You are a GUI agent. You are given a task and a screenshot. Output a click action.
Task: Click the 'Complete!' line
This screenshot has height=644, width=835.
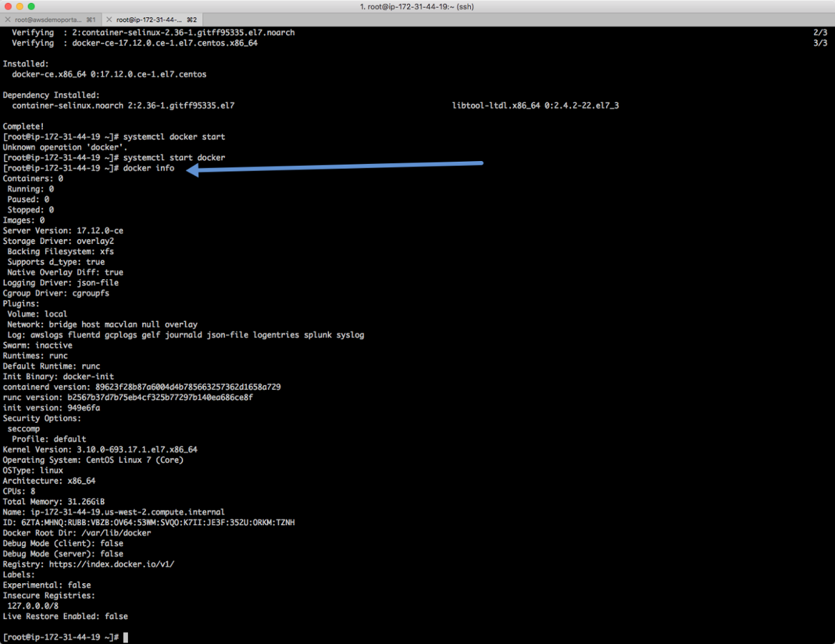[24, 127]
